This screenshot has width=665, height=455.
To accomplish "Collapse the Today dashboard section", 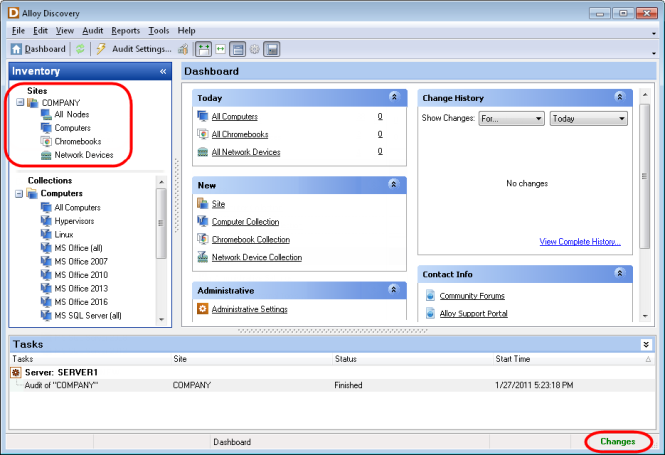I will click(x=396, y=98).
